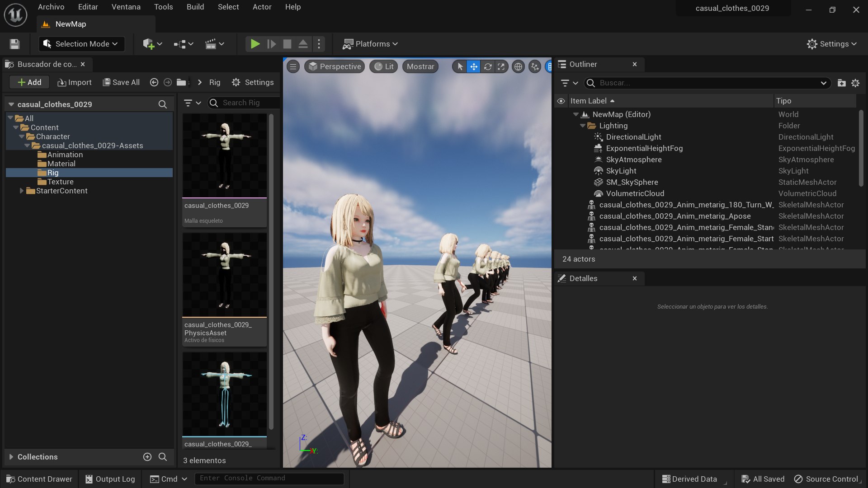The image size is (868, 488).
Task: Open editor Settings dropdown in toolbar
Action: [x=831, y=44]
